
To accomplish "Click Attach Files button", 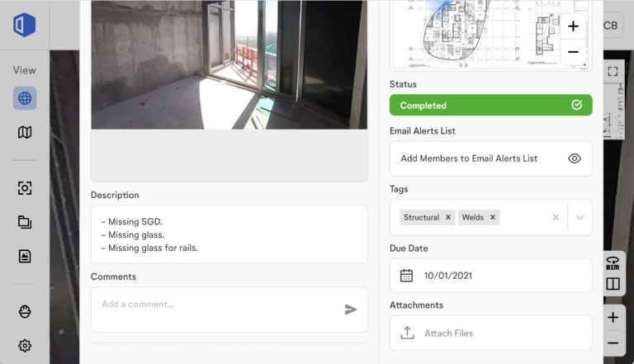I will [490, 333].
